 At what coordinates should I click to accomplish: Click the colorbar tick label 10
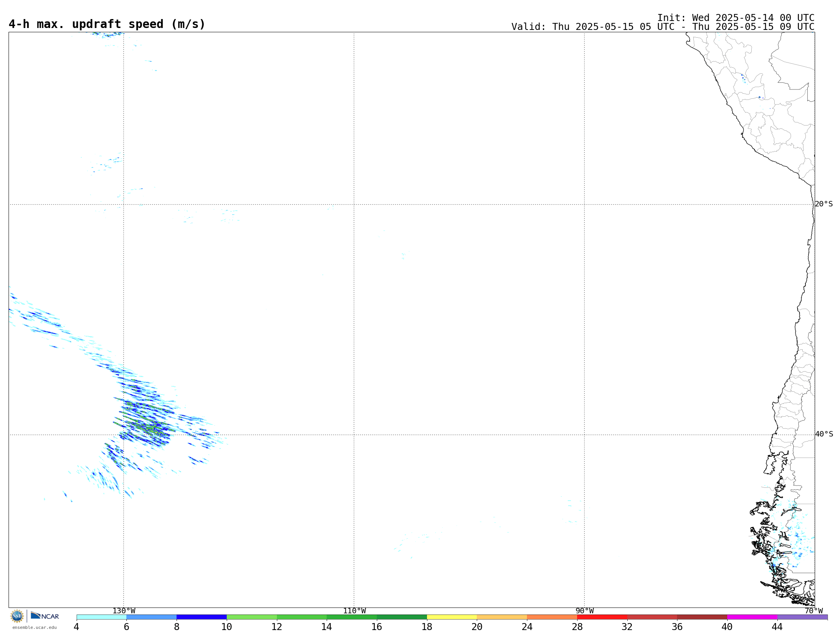[x=227, y=627]
